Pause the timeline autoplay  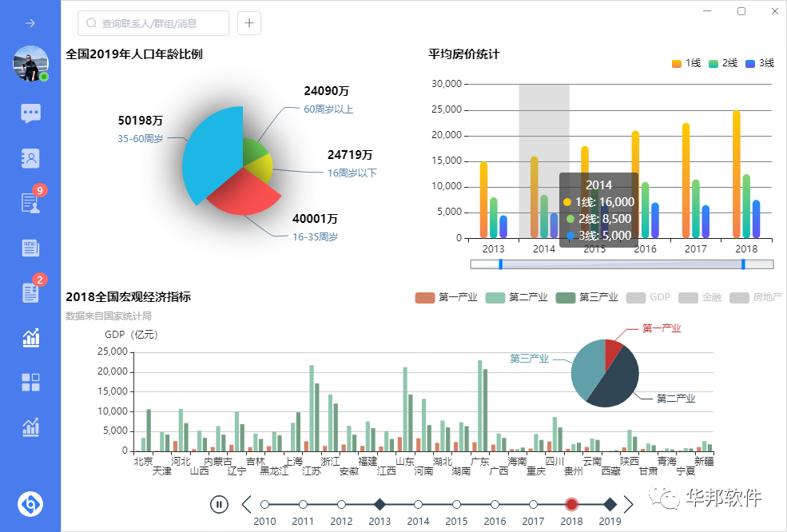[x=219, y=504]
